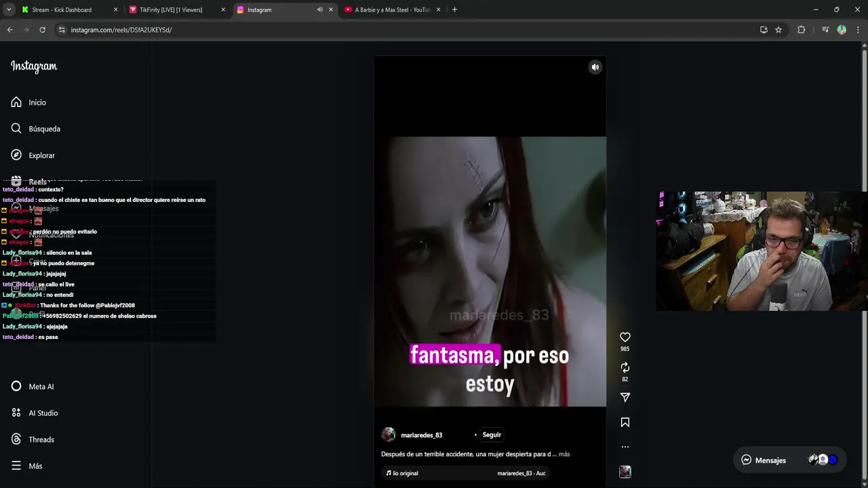
Task: Expand the caption with the más link
Action: pyautogui.click(x=564, y=454)
